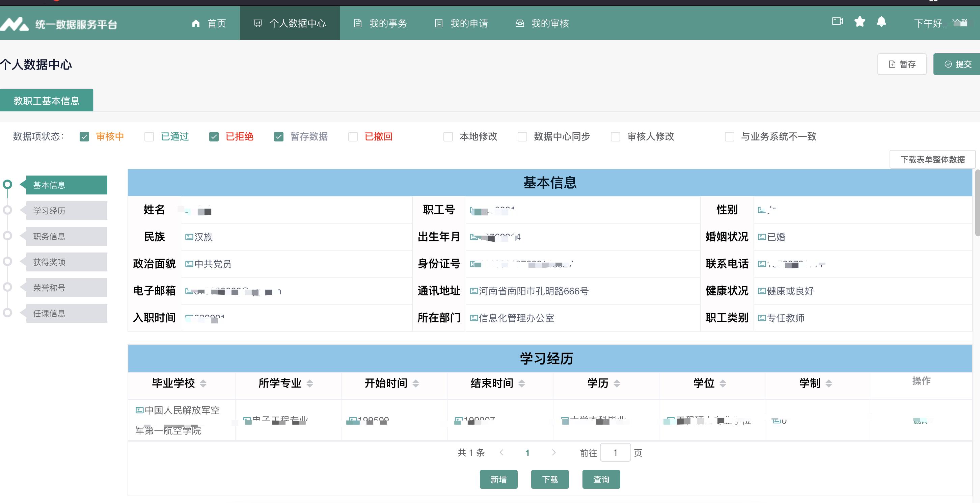The image size is (980, 503).
Task: Click edit icon next to 信息化管理办公室
Action: 474,318
